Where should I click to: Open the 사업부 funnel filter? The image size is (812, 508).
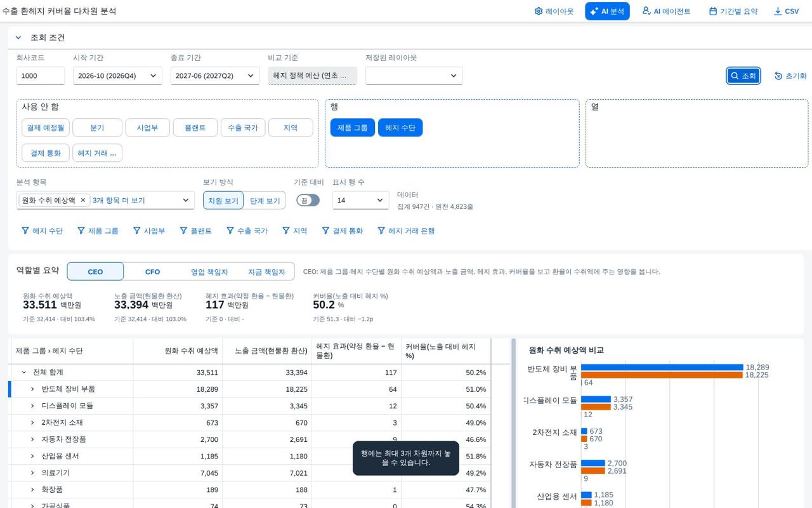149,231
